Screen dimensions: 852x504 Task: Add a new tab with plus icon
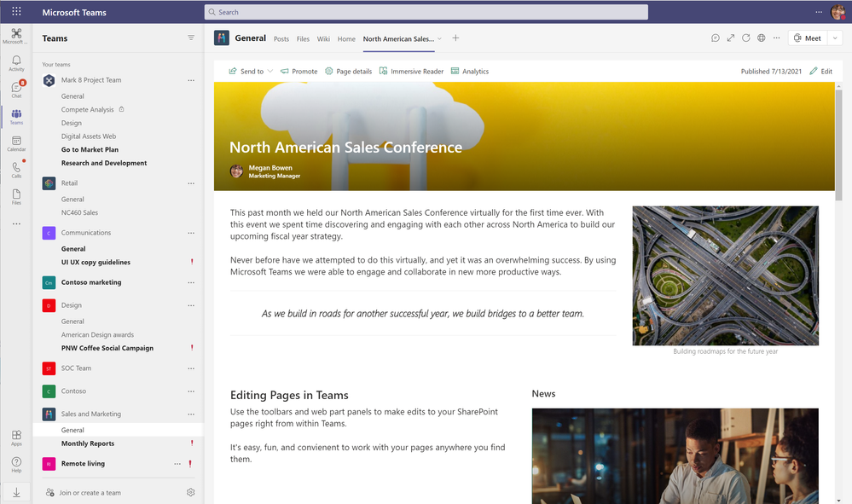(x=455, y=38)
